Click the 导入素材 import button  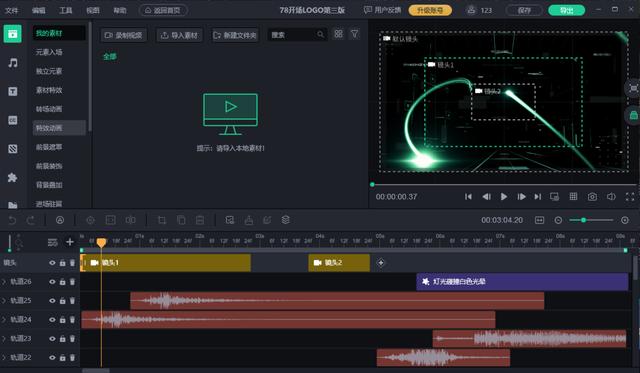(x=180, y=35)
